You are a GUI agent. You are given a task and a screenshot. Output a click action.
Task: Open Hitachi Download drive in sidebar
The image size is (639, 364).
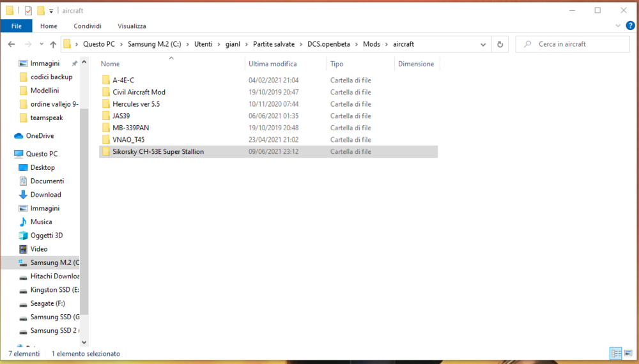tap(49, 276)
